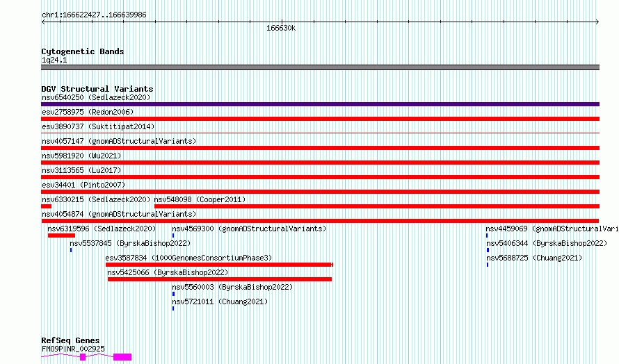Select the red bar under nsv4054874
This screenshot has width=619, height=364.
(320, 221)
